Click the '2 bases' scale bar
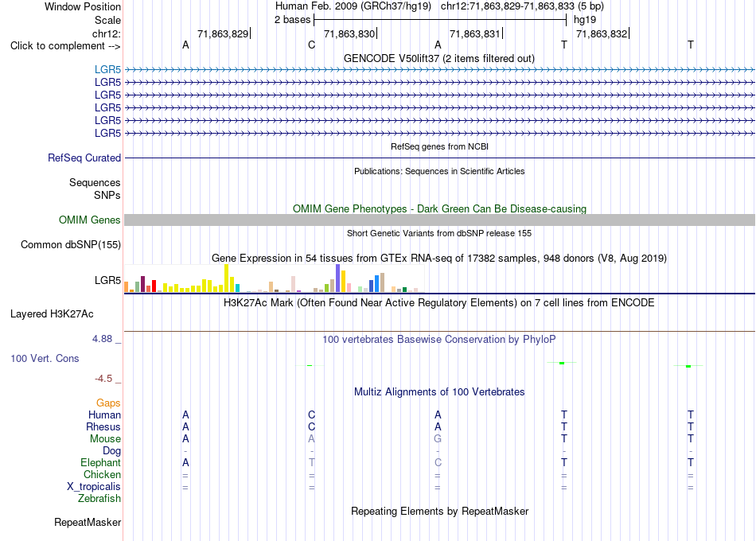This screenshot has height=541, width=756. (x=440, y=20)
